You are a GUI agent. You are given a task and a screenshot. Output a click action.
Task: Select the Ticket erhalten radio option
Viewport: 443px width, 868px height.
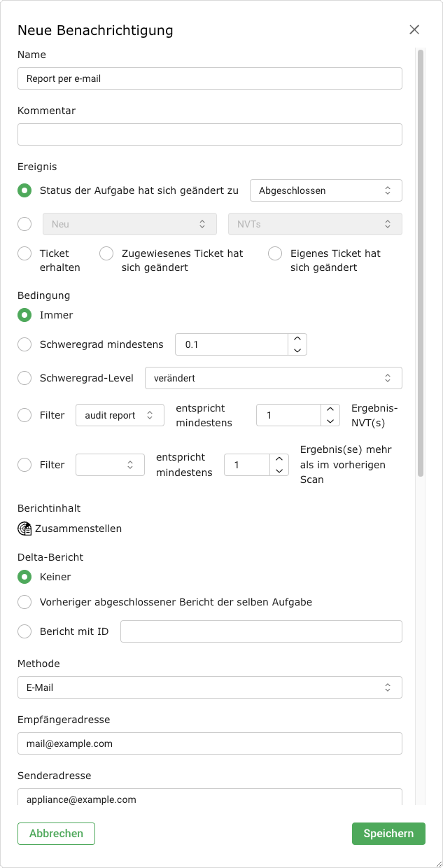pos(24,253)
